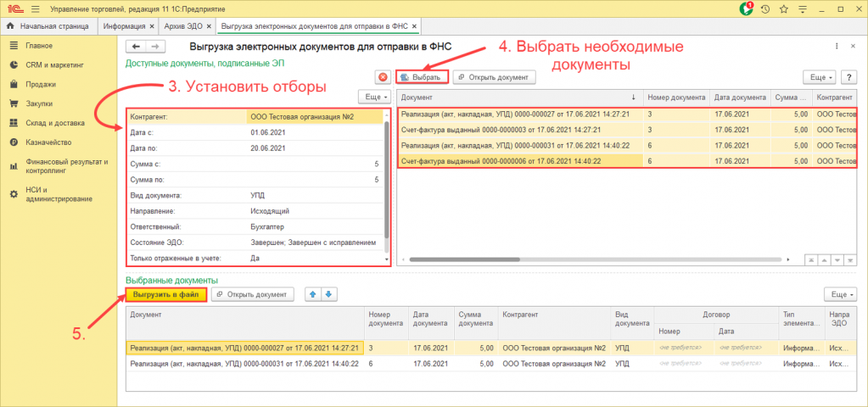The width and height of the screenshot is (868, 407).
Task: Open the Казначейство section
Action: point(48,142)
